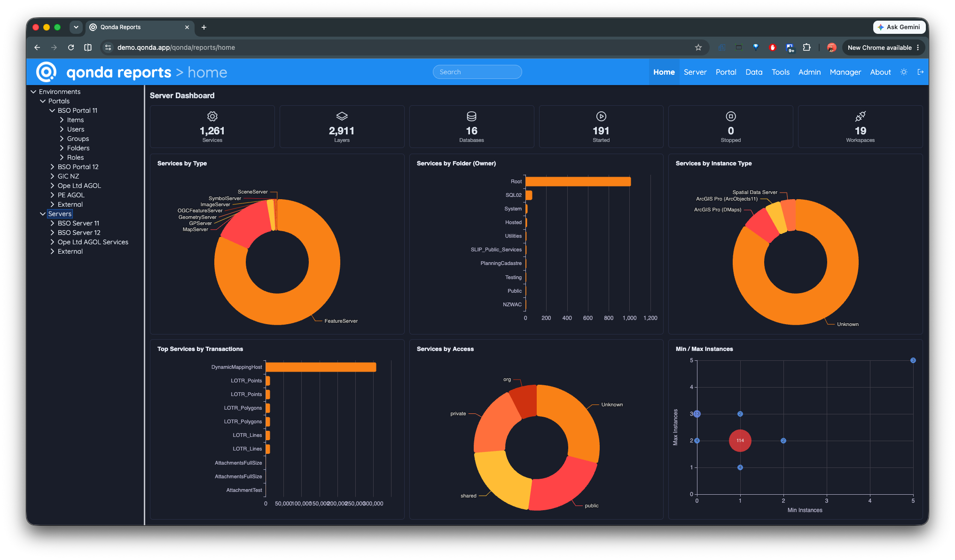This screenshot has height=560, width=955.
Task: Click the shared access donut label
Action: point(469,496)
